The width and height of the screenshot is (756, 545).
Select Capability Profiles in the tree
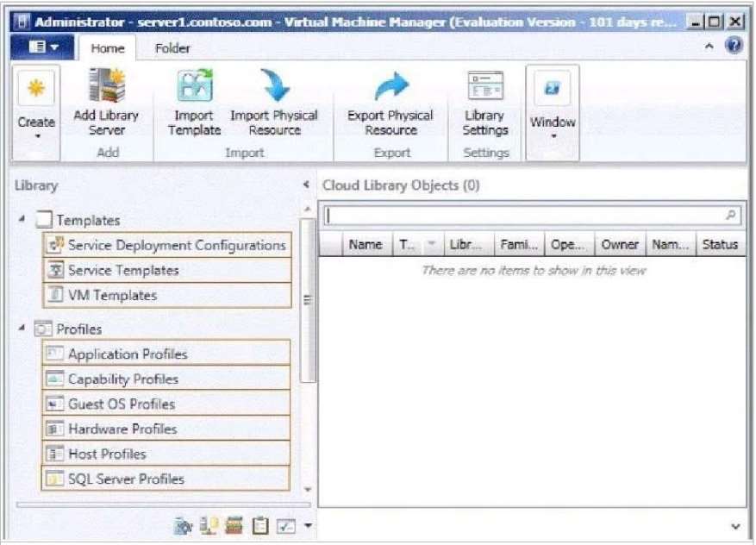[166, 379]
